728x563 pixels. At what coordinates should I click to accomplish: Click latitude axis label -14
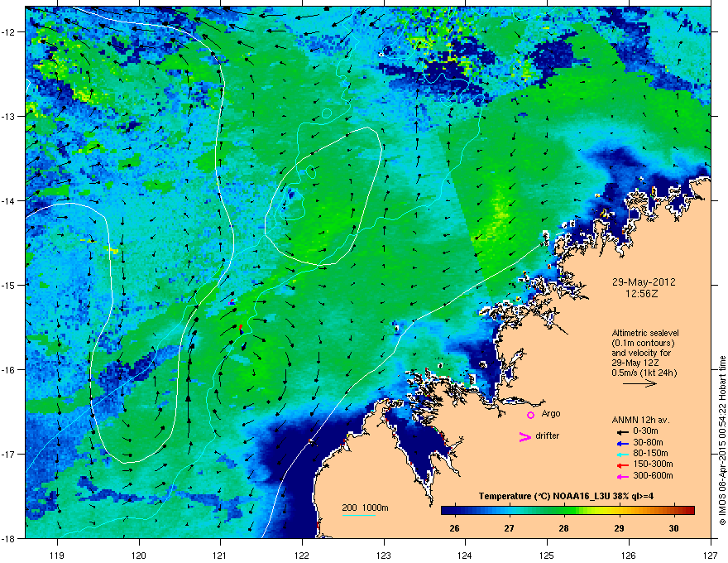pyautogui.click(x=9, y=200)
